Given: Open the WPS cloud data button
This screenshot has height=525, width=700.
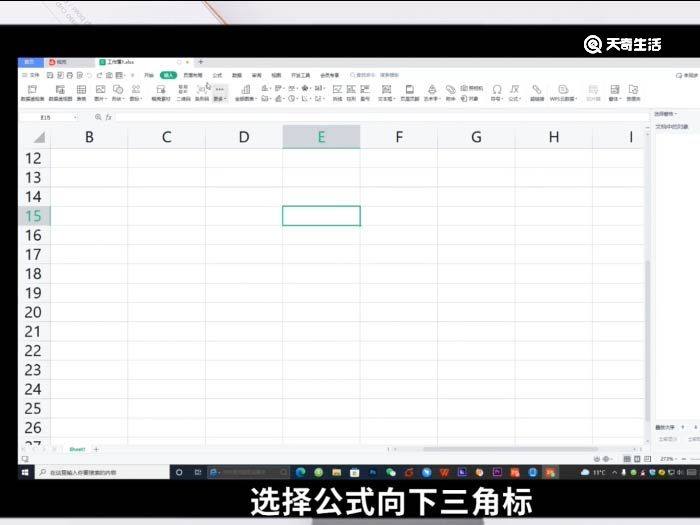Looking at the screenshot, I should [563, 92].
